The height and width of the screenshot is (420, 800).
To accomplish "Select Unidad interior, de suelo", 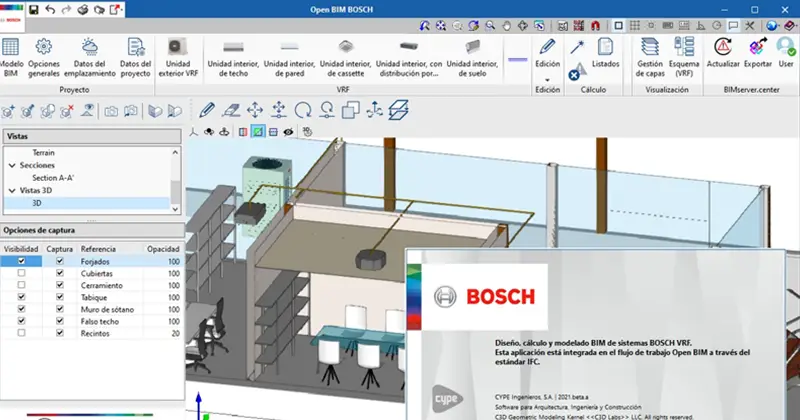I will (472, 57).
